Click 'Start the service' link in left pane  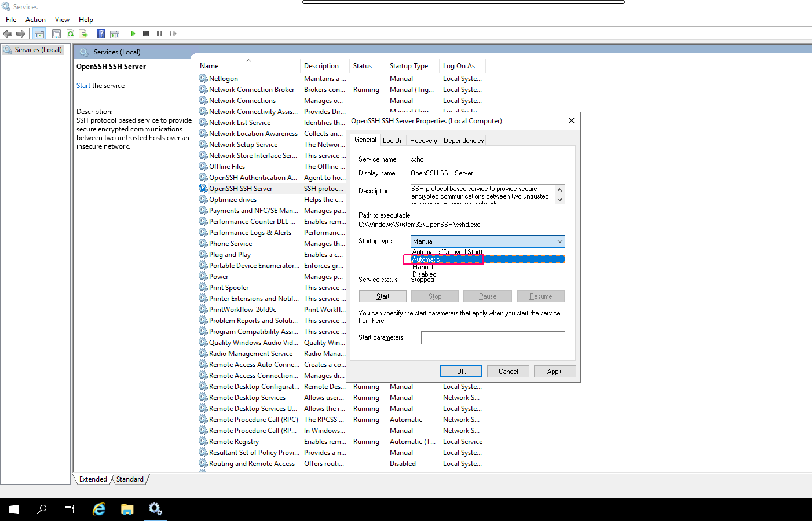click(83, 86)
